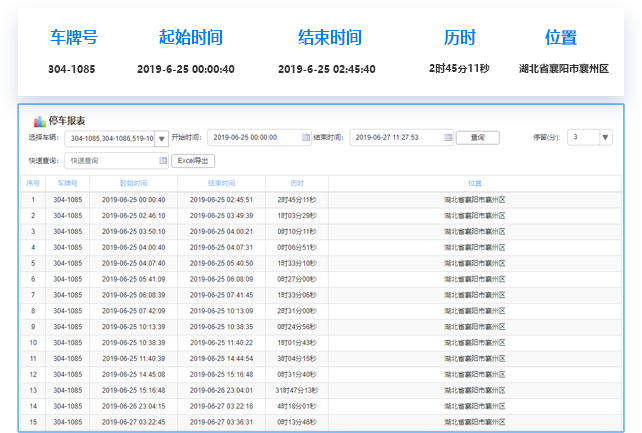642x433 pixels.
Task: Click duration 0时31分40秒
Action: [297, 374]
